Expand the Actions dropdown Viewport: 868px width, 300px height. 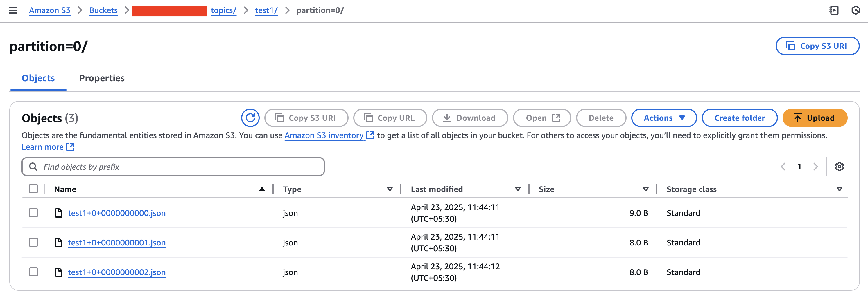pos(663,118)
